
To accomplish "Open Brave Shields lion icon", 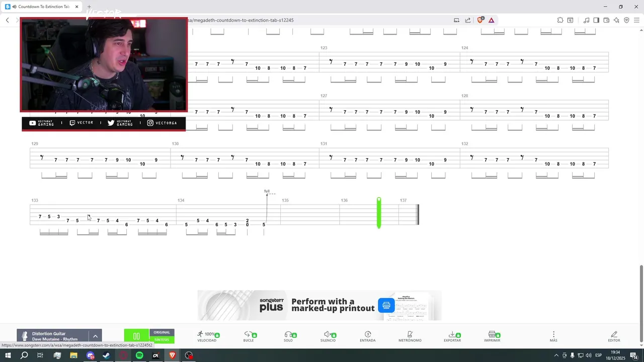I will pyautogui.click(x=480, y=20).
